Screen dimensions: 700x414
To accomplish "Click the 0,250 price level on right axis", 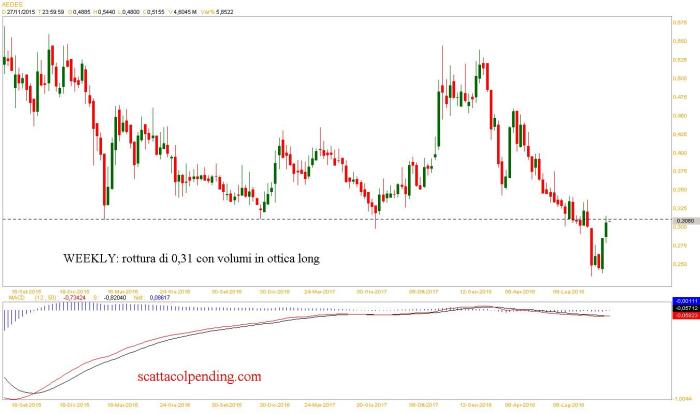I will (x=680, y=263).
